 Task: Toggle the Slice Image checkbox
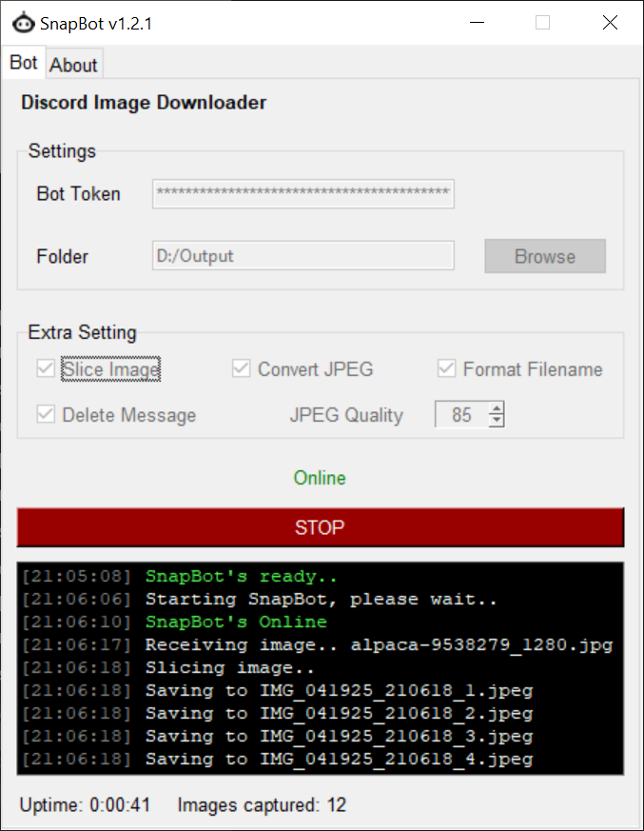pos(45,369)
